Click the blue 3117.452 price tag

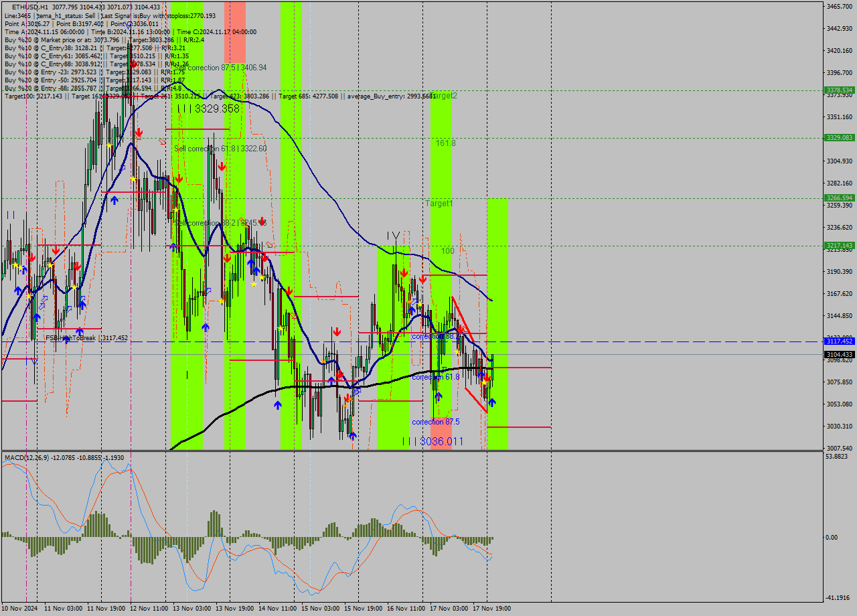[839, 341]
